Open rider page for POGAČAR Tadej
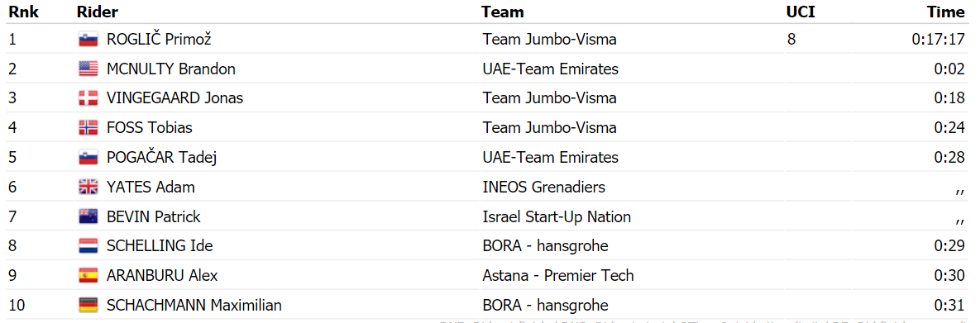Viewport: 980px width, 323px height. click(x=161, y=158)
